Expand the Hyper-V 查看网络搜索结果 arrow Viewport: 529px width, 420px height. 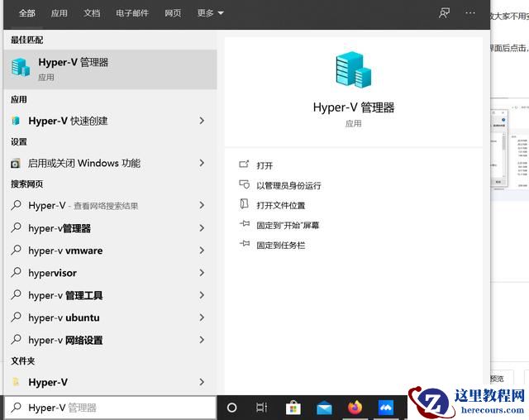coord(202,205)
